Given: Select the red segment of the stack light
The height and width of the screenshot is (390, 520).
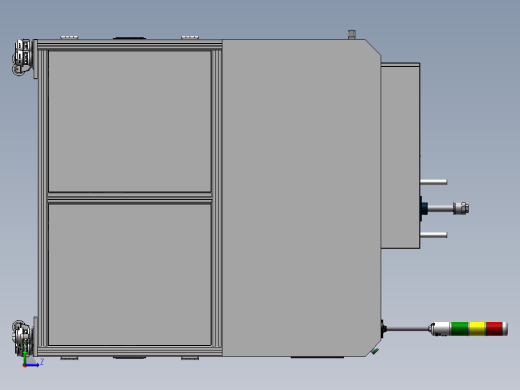Looking at the screenshot, I should pyautogui.click(x=494, y=329).
